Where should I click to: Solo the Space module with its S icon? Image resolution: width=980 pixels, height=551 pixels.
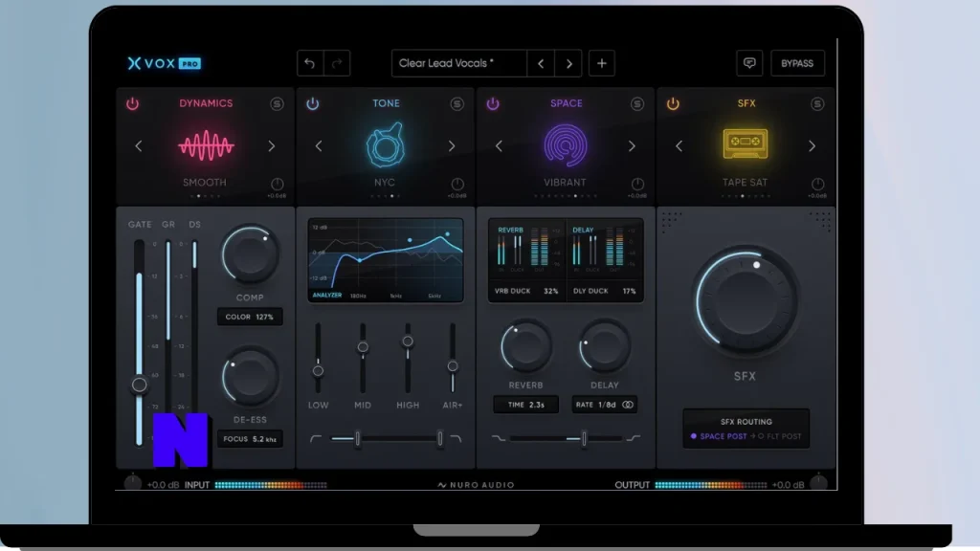pyautogui.click(x=636, y=103)
